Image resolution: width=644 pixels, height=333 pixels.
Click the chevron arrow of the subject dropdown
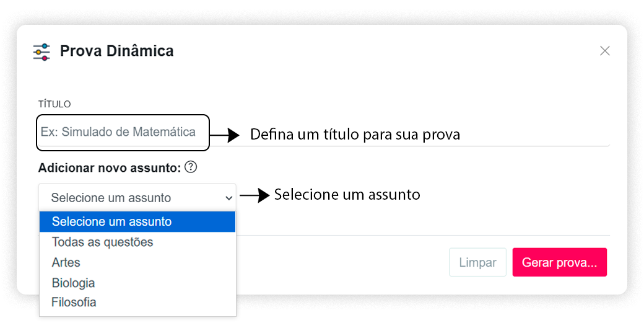click(x=228, y=198)
